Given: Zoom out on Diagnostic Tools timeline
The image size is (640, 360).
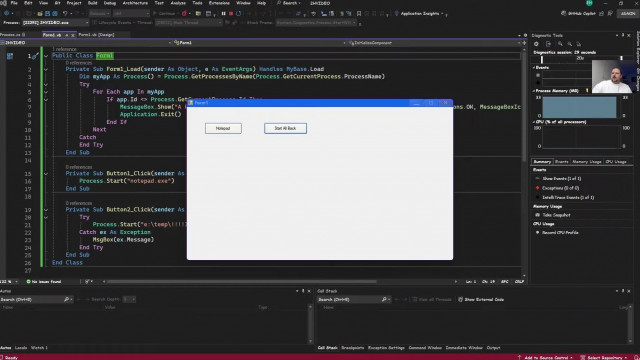Looking at the screenshot, I should [569, 44].
